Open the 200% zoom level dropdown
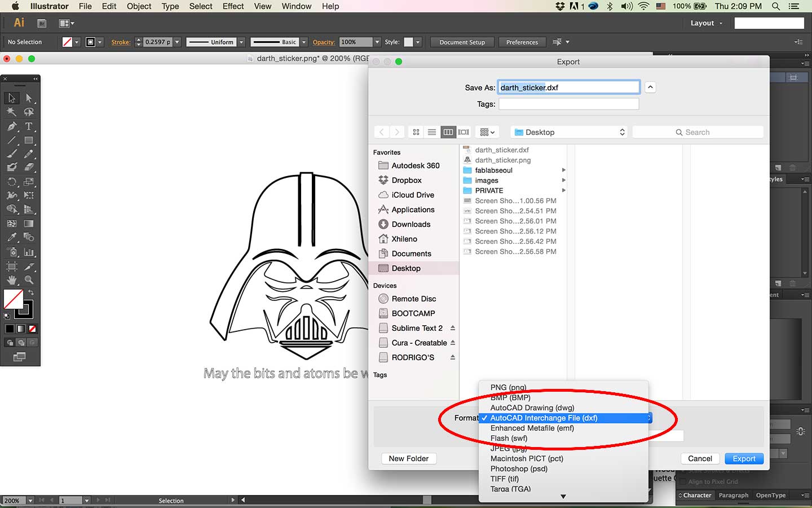The height and width of the screenshot is (508, 812). click(30, 500)
